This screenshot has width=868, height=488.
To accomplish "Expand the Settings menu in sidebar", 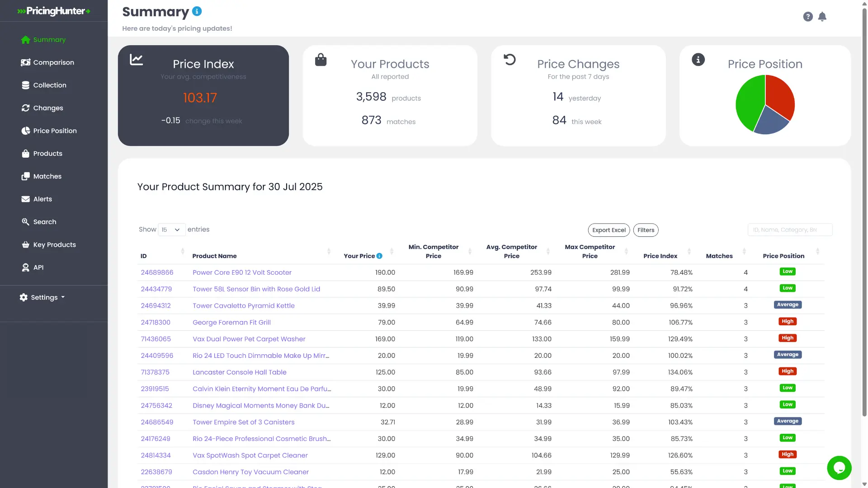I will (x=42, y=297).
